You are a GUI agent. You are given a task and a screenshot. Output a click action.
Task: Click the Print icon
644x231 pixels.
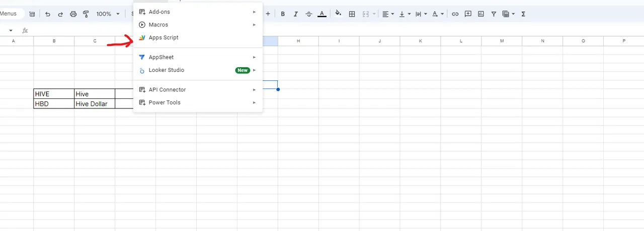(73, 14)
